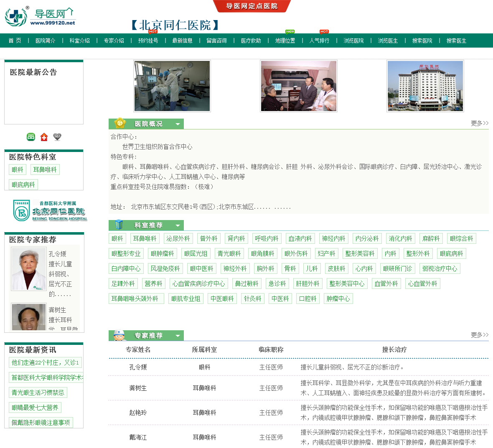Image resolution: width=493 pixels, height=448 pixels.
Task: Open the operating room photo thumbnail
Action: click(x=172, y=86)
